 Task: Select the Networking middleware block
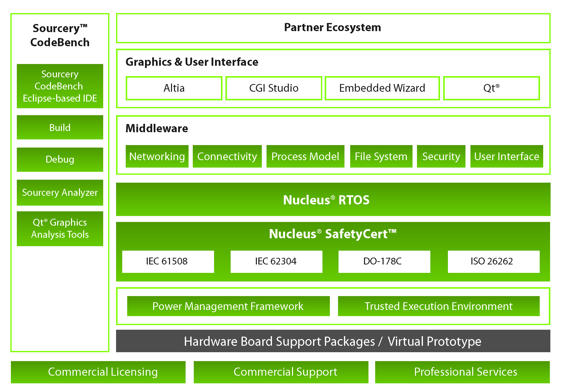pyautogui.click(x=157, y=156)
